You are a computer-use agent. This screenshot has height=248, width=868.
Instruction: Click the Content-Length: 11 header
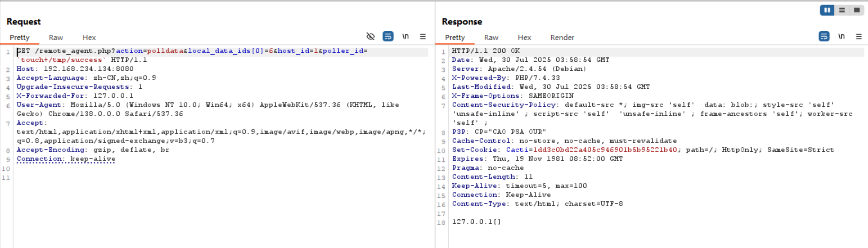click(492, 177)
